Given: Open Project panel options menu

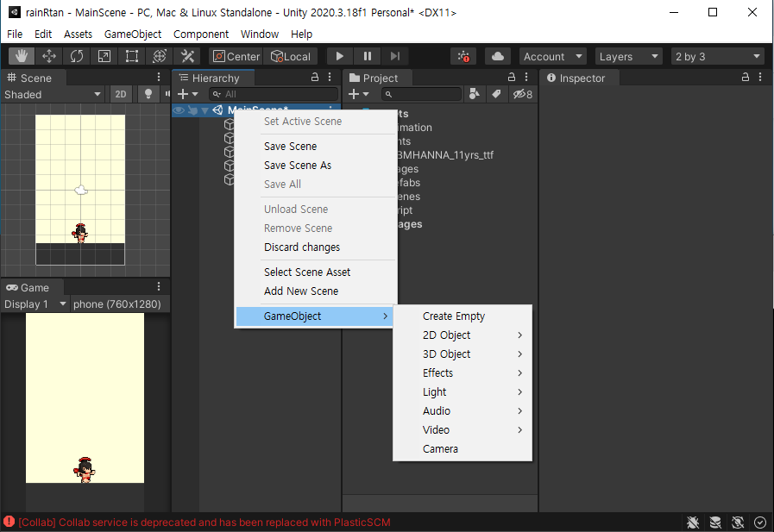Looking at the screenshot, I should [x=526, y=77].
